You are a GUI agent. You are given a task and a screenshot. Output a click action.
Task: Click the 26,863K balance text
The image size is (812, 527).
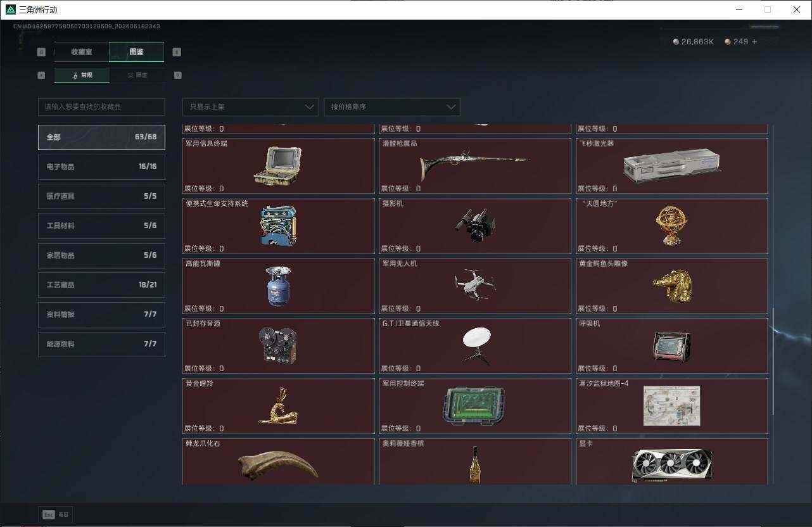tap(697, 42)
